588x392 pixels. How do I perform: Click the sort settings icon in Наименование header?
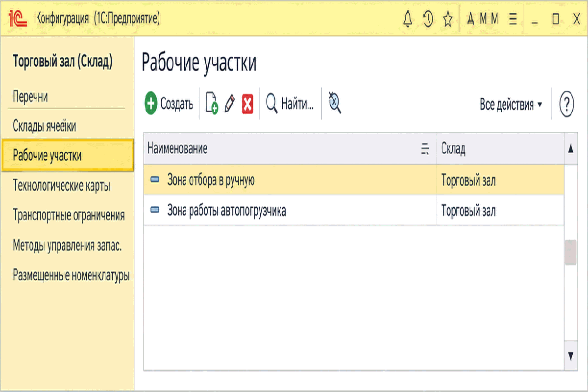tap(425, 149)
